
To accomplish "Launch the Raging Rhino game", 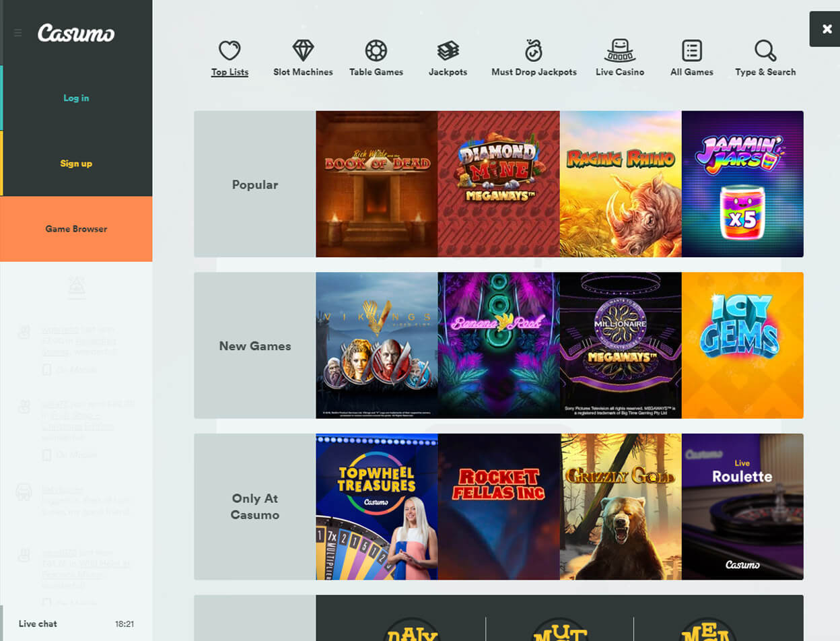I will click(x=621, y=184).
